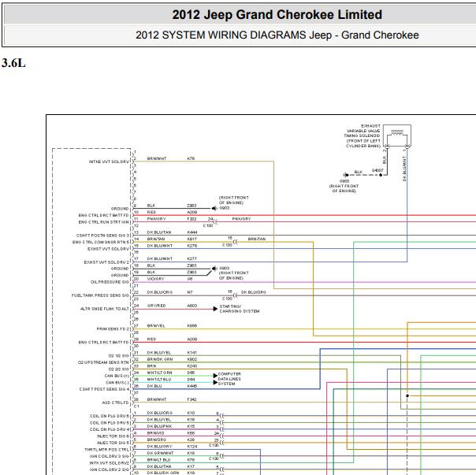Select the 'C SHFT POST SENS SIG 4' label

104,389
